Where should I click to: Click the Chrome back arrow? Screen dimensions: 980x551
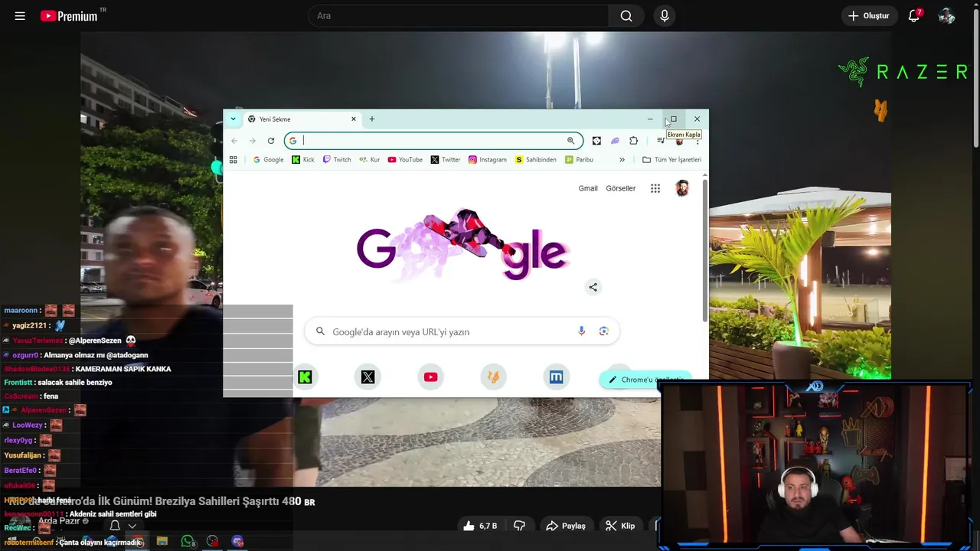[234, 141]
